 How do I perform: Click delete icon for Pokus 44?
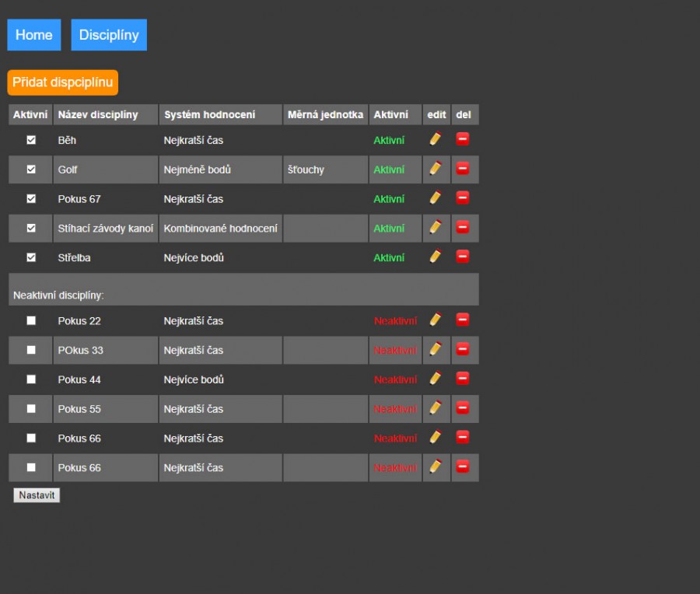(462, 379)
